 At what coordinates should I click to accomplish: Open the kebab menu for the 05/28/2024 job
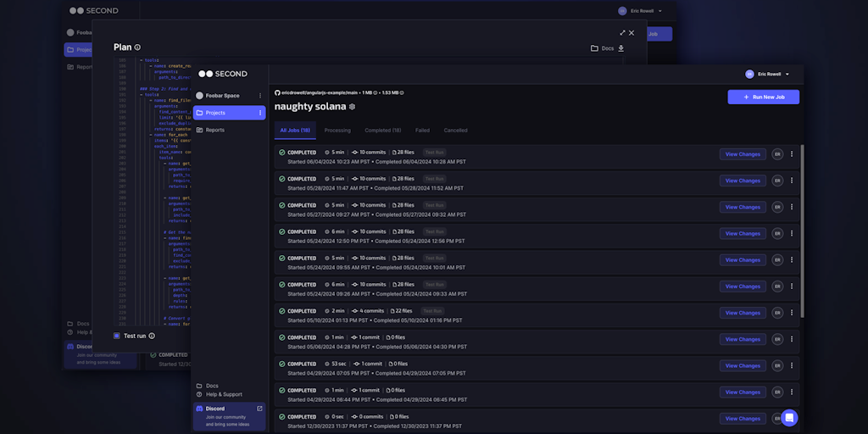click(792, 181)
